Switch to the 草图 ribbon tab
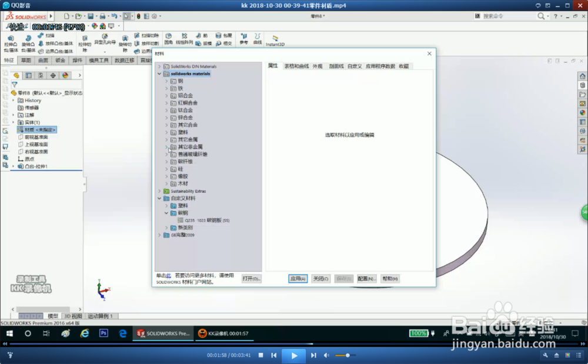This screenshot has height=364, width=588. tap(26, 61)
